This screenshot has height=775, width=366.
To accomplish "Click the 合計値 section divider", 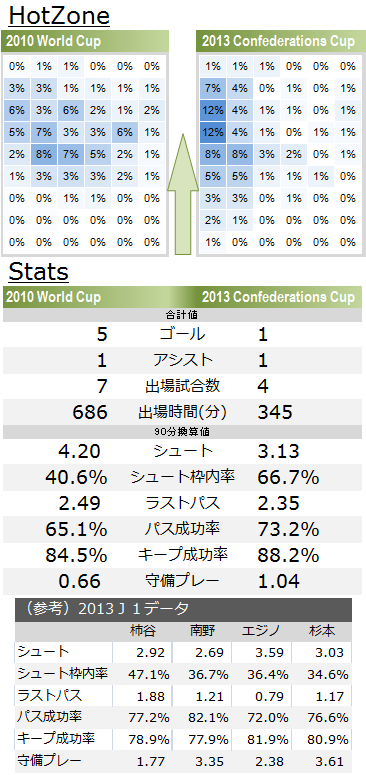I will 182,314.
